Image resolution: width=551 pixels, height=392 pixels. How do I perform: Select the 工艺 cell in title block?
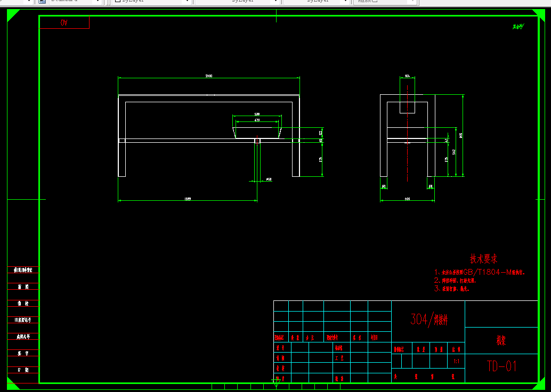pos(339,358)
